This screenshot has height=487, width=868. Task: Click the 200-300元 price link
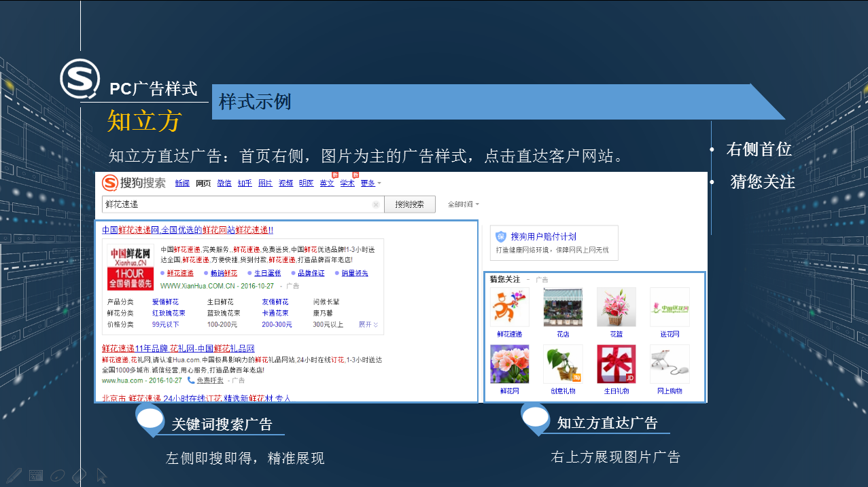[x=277, y=325]
